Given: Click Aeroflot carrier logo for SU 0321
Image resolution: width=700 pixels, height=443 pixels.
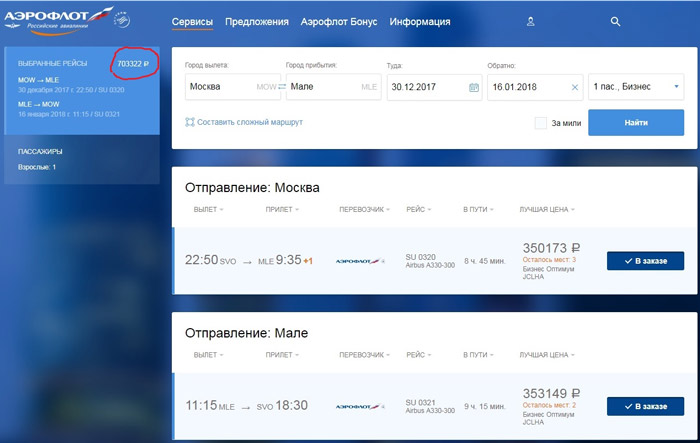Looking at the screenshot, I should [360, 406].
